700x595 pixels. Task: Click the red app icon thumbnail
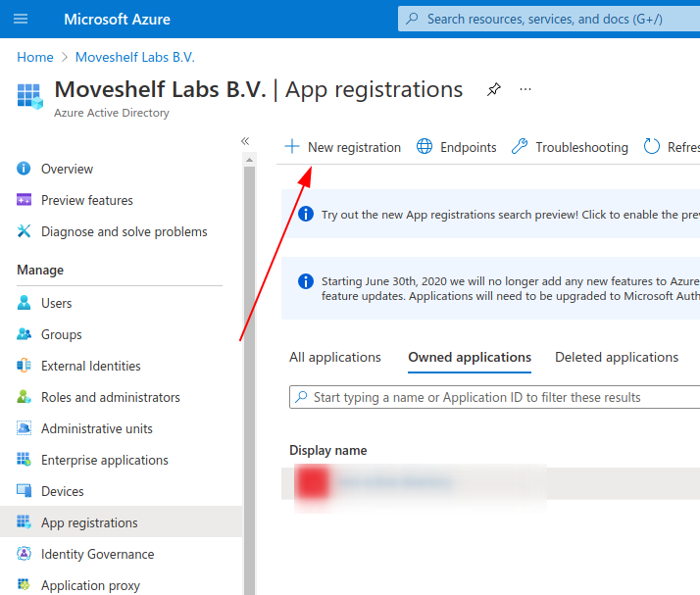[x=314, y=483]
